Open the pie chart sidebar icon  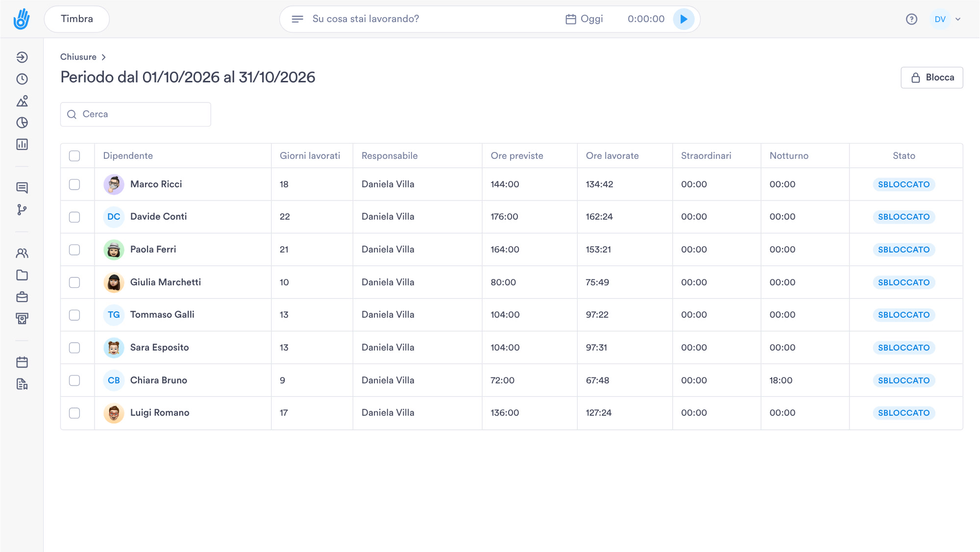[x=22, y=123]
